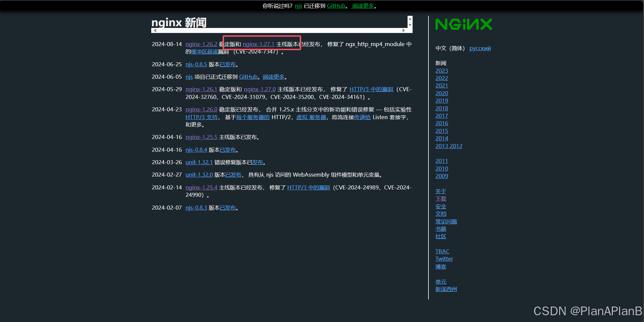644x322 pixels.
Task: Click 已发布 in the njs-0.8.5 row
Action: click(x=228, y=64)
